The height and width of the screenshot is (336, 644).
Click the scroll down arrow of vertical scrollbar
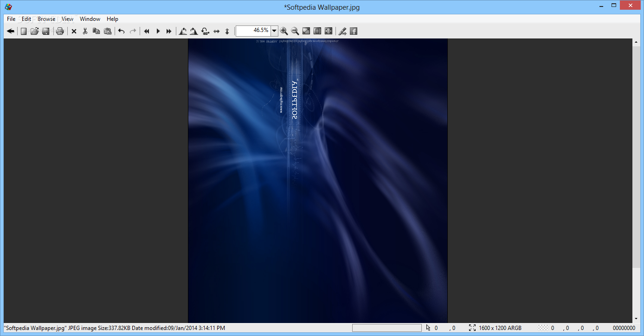(x=636, y=319)
